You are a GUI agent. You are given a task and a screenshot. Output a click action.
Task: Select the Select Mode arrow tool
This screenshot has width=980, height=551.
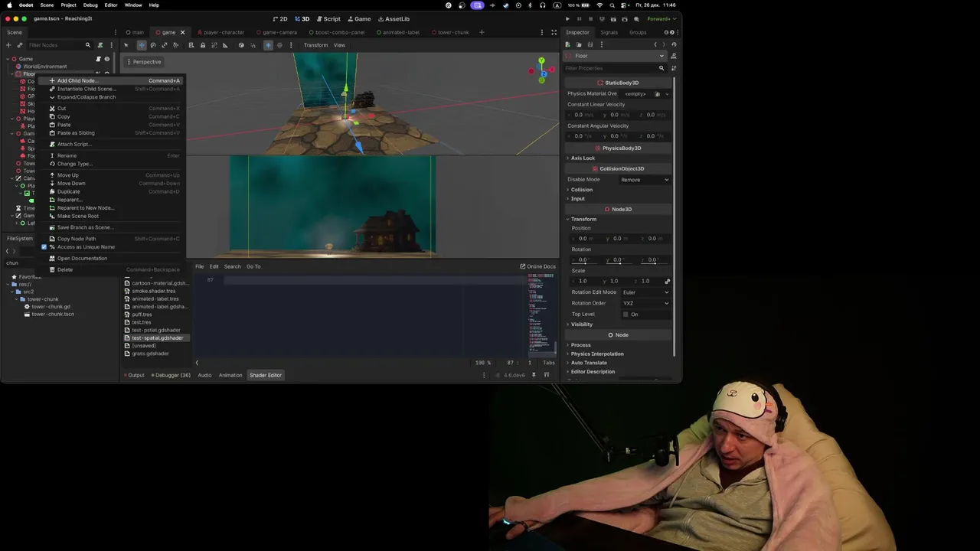click(126, 45)
